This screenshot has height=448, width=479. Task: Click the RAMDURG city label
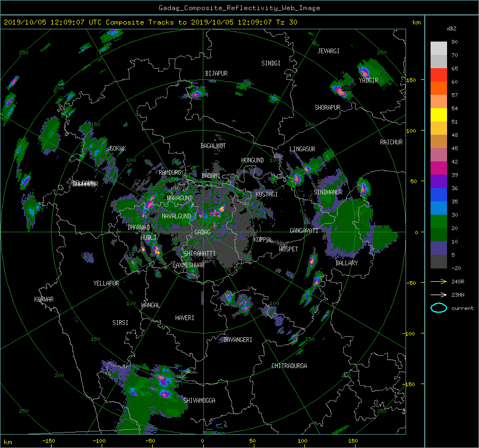[x=170, y=173]
